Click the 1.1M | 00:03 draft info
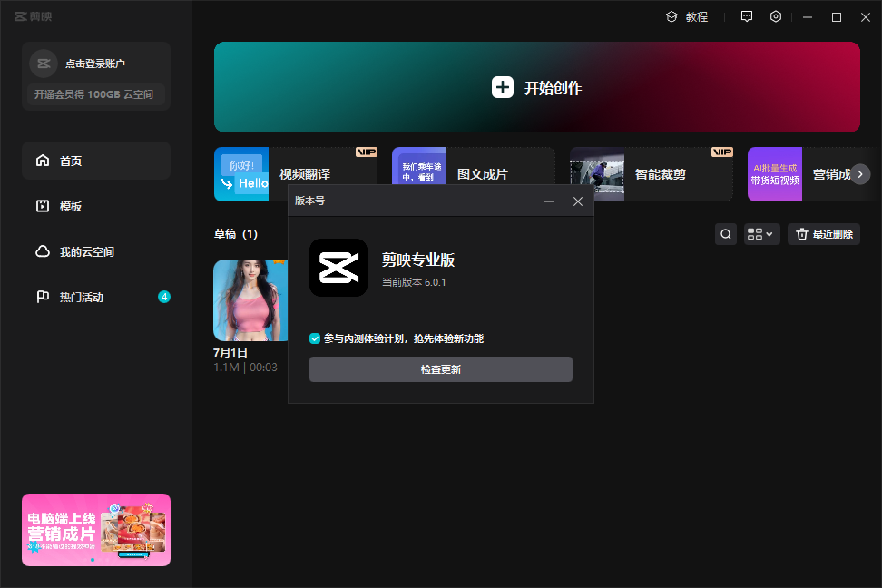 click(x=245, y=367)
